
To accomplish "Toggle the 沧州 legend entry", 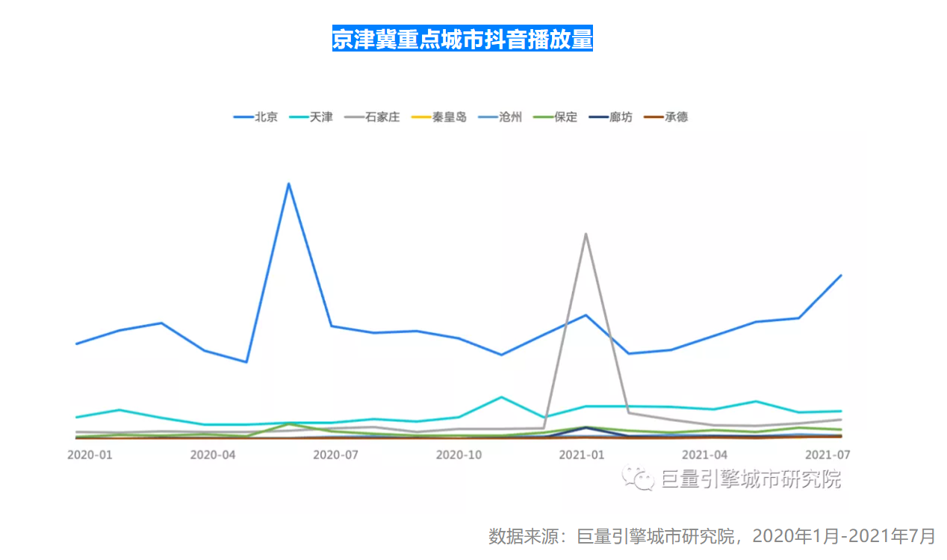I will [500, 117].
